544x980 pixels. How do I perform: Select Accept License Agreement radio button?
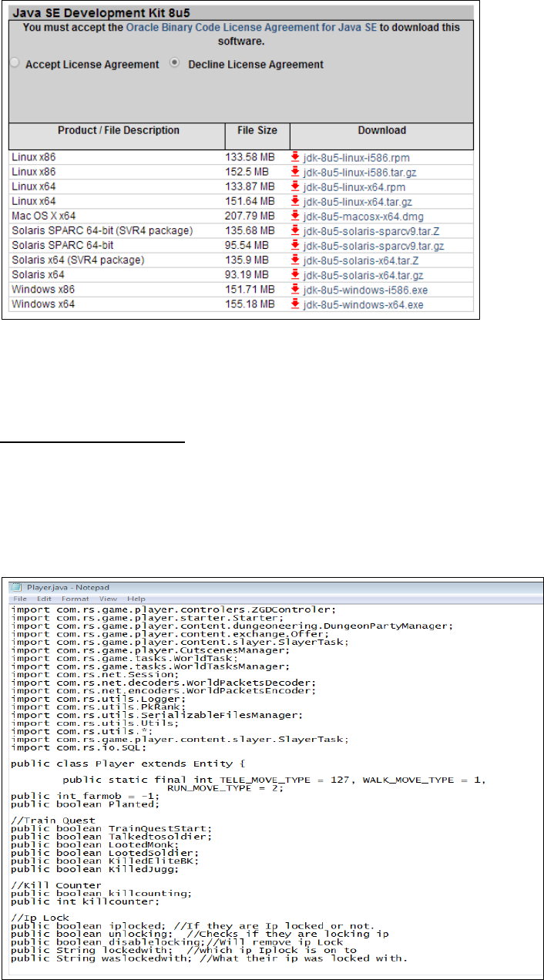pyautogui.click(x=15, y=64)
